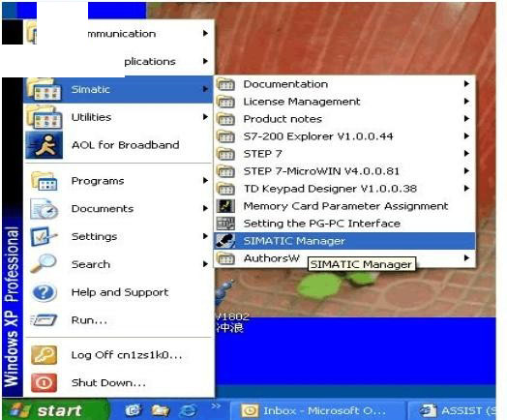Open the Utilities program group
Screen dimensions: 507x420
pyautogui.click(x=118, y=117)
